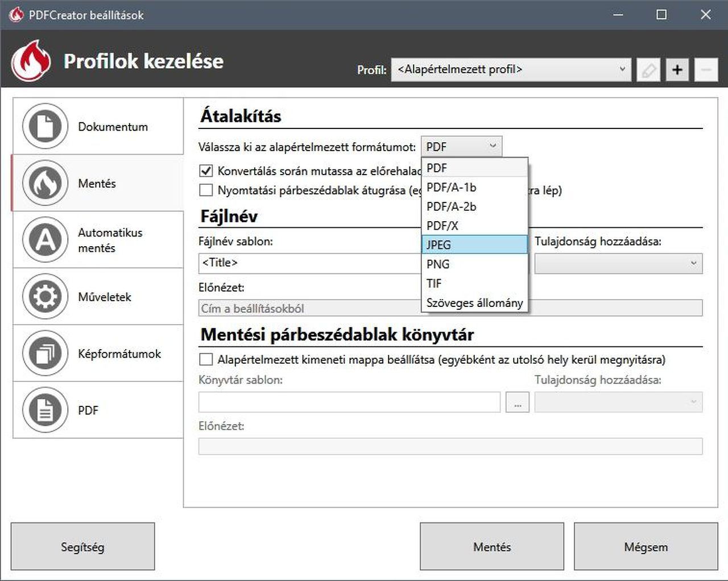Screen dimensions: 728x581
Task: Click the PDF document icon in sidebar
Action: 45,410
